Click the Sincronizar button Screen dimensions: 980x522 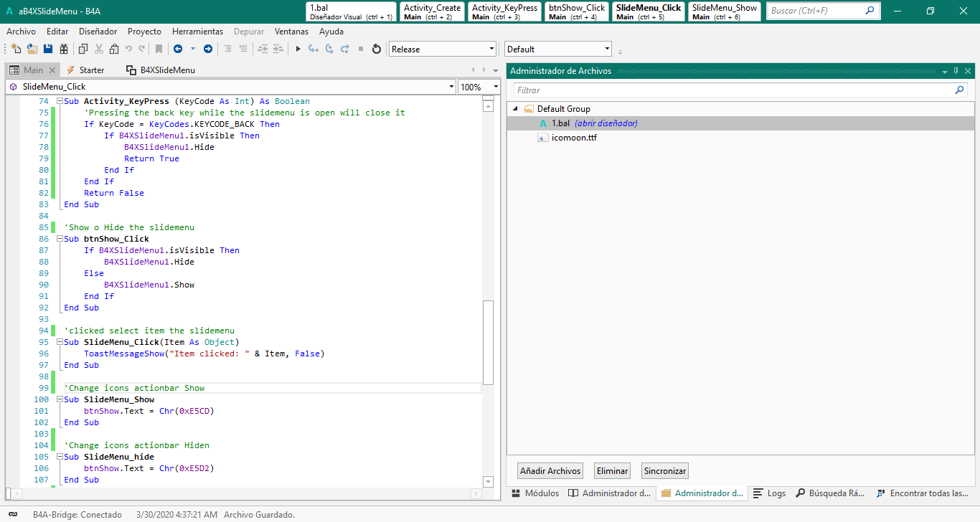click(x=665, y=471)
